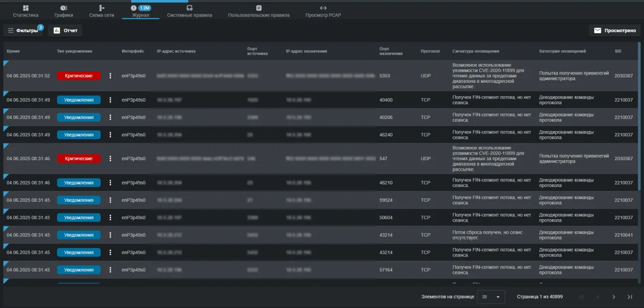The width and height of the screenshot is (644, 308).
Task: Open the Просмотр PCAP icon
Action: (x=323, y=8)
